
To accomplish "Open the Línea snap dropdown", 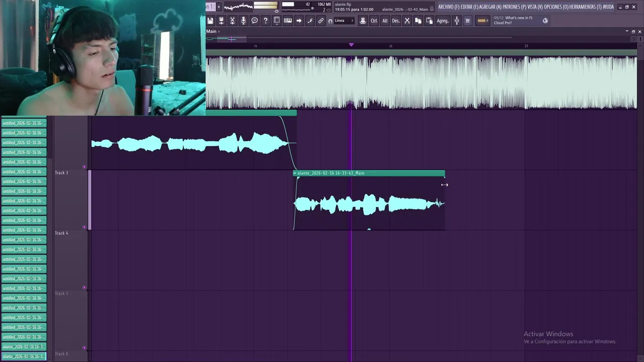I will click(344, 21).
